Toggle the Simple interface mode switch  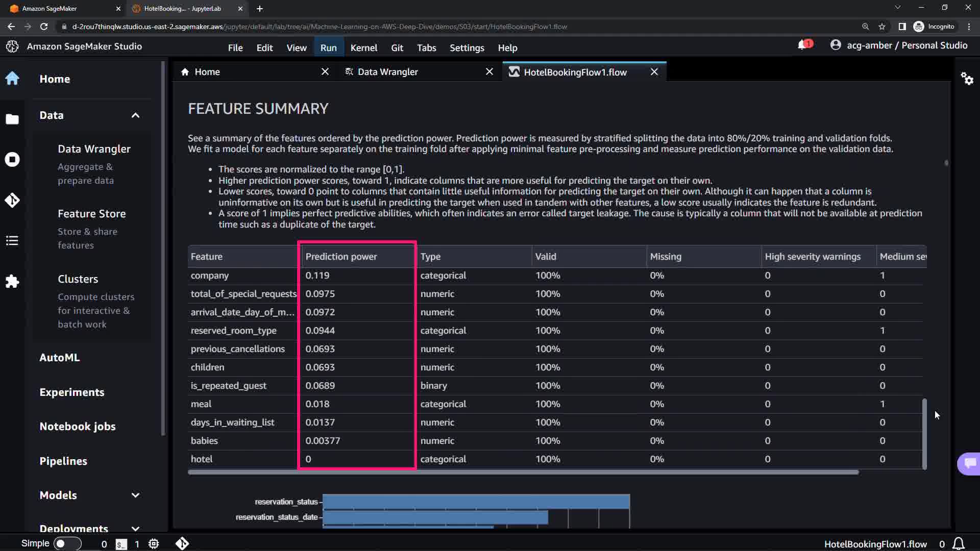click(67, 544)
